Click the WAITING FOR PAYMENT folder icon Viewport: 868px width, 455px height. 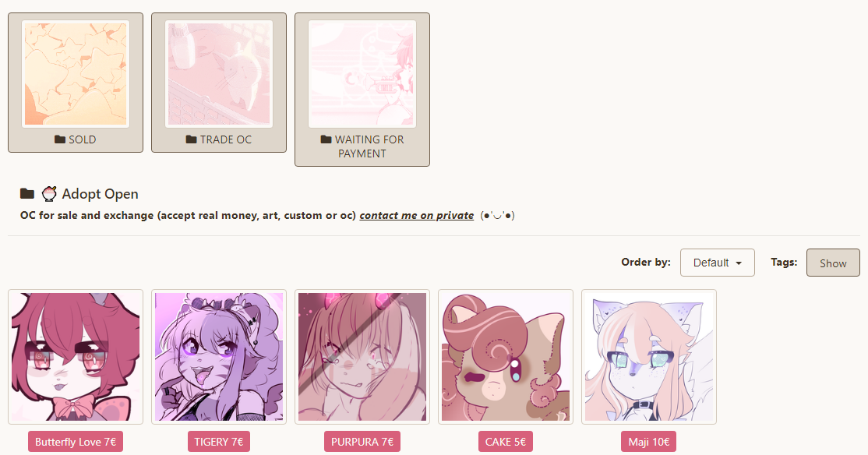pyautogui.click(x=326, y=139)
